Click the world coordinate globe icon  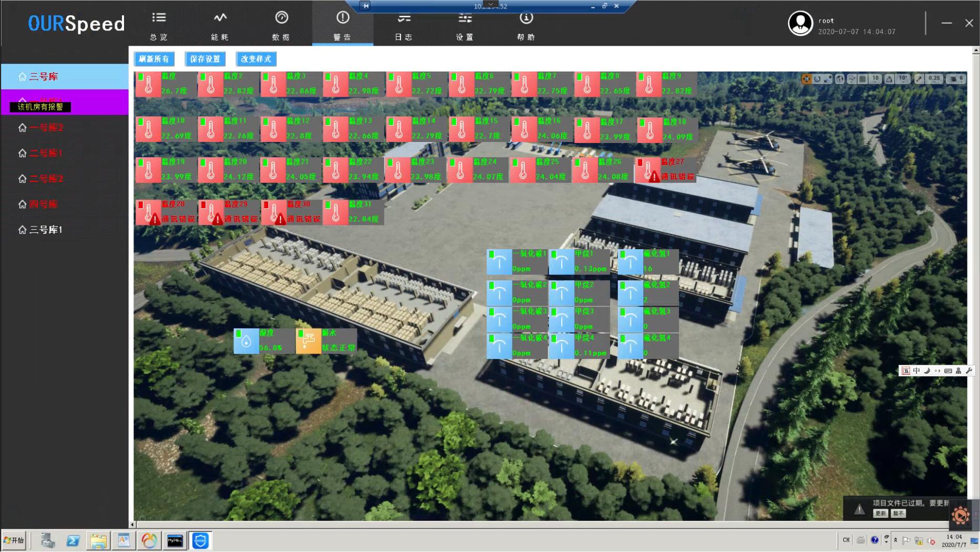point(840,79)
